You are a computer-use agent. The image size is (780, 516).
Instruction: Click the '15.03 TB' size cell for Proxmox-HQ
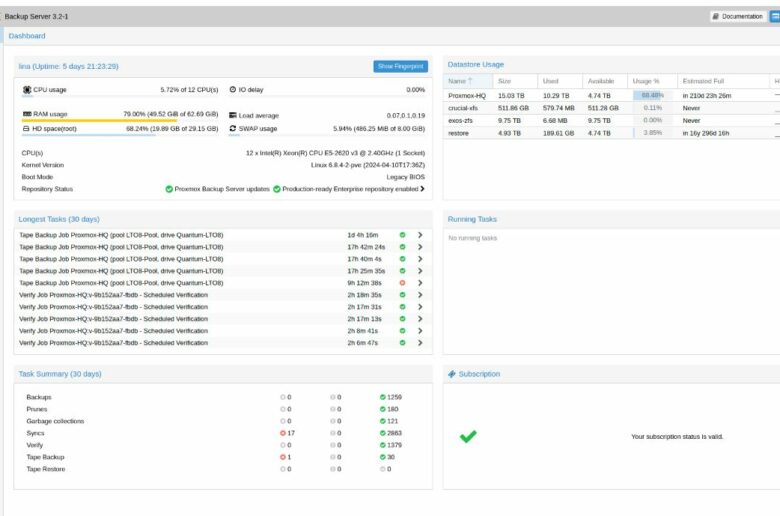point(511,96)
